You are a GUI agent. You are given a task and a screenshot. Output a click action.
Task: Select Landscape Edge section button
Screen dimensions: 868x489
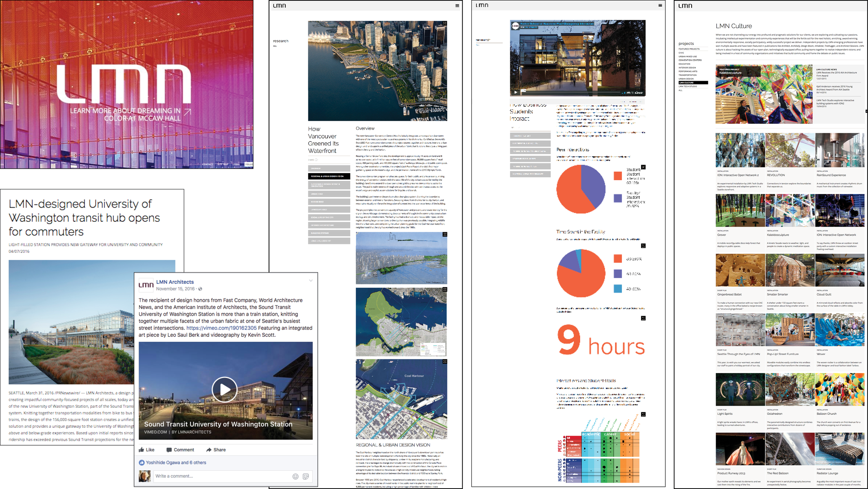pyautogui.click(x=329, y=210)
